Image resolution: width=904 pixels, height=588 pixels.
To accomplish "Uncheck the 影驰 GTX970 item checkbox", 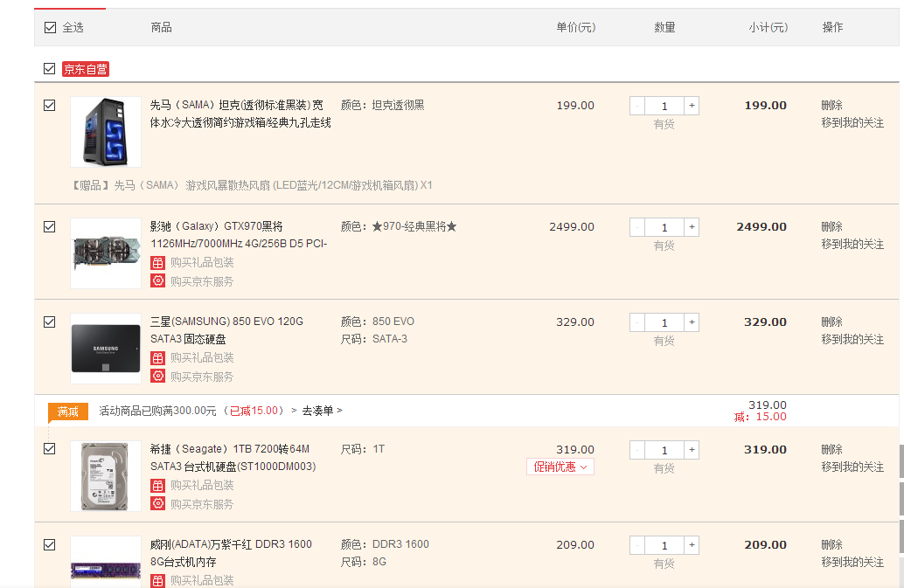I will pyautogui.click(x=50, y=227).
